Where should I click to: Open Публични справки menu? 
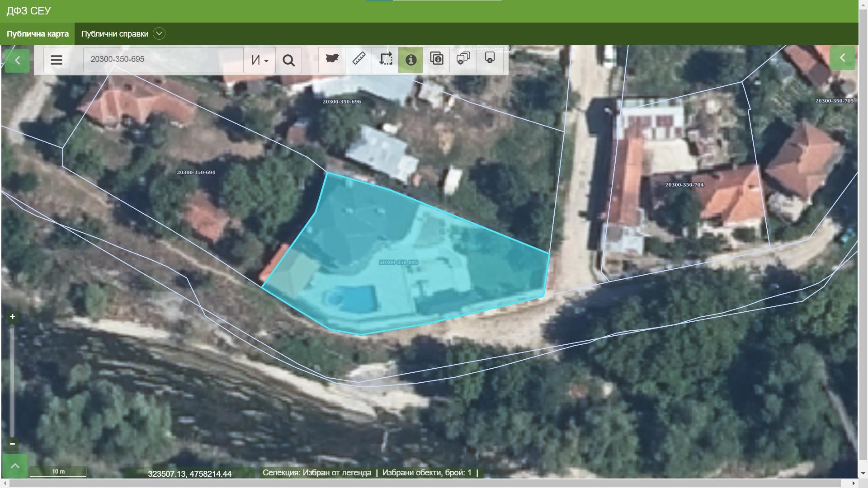pos(115,34)
